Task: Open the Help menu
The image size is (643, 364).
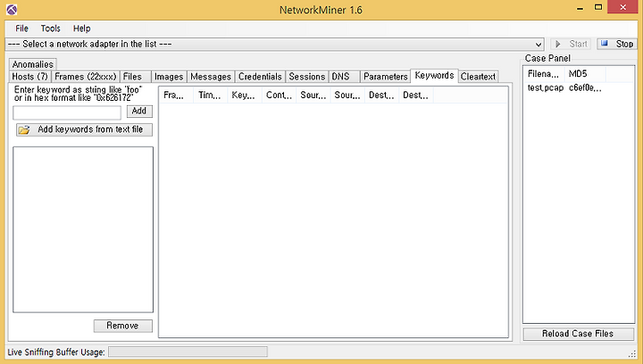Action: tap(81, 29)
